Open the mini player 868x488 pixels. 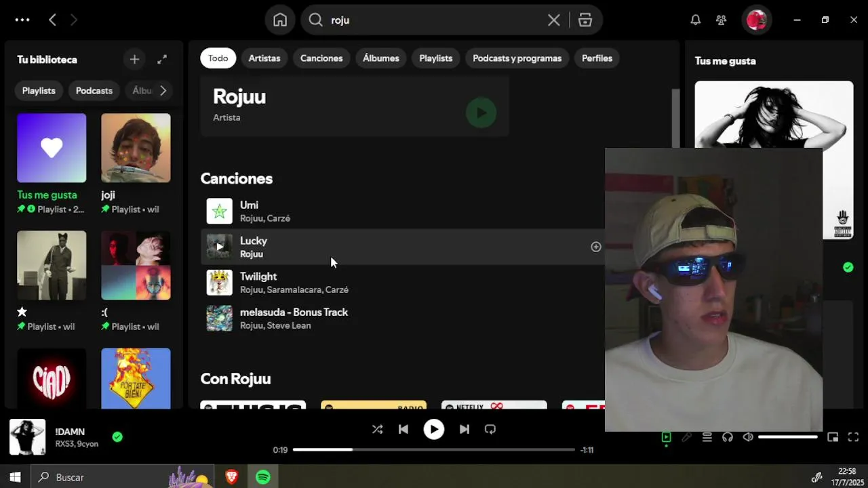pyautogui.click(x=833, y=437)
